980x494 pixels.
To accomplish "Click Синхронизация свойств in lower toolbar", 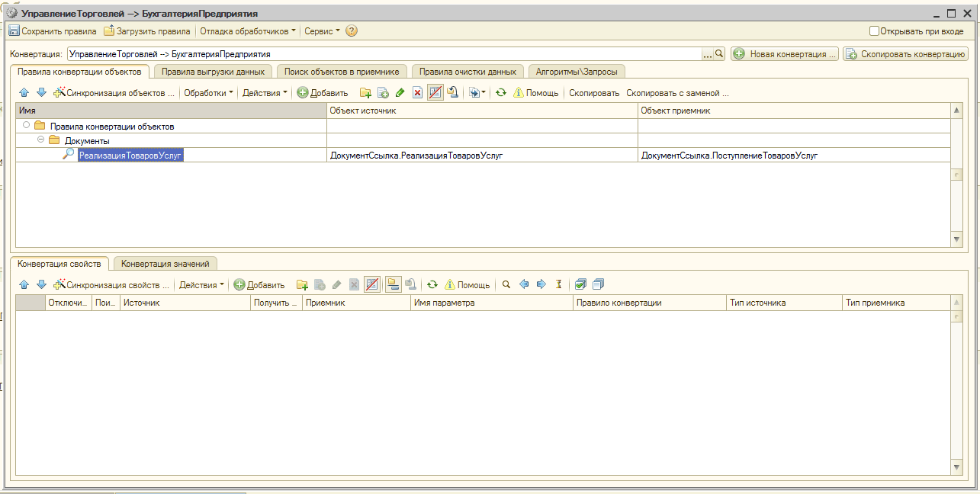I will click(x=111, y=284).
